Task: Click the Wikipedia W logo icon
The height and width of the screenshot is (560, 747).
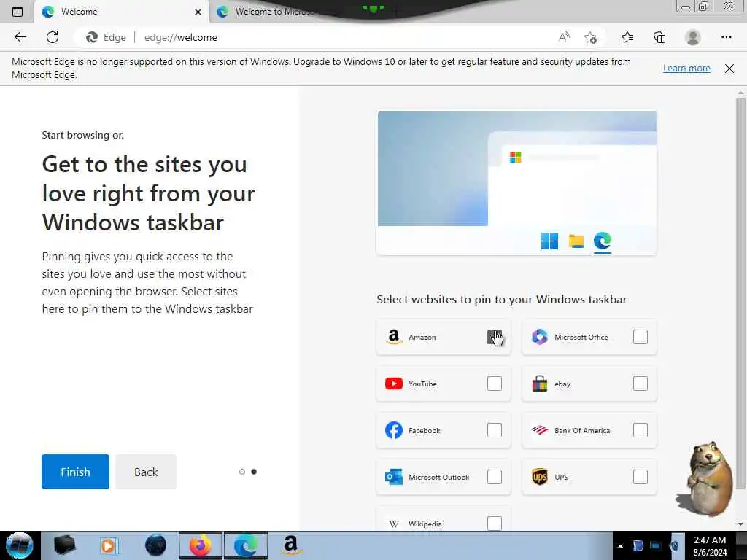Action: [393, 524]
